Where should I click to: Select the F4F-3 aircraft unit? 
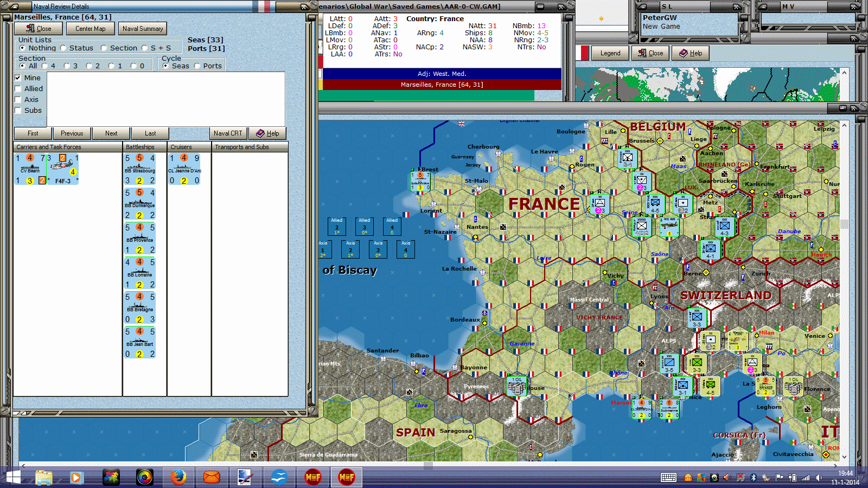[63, 169]
